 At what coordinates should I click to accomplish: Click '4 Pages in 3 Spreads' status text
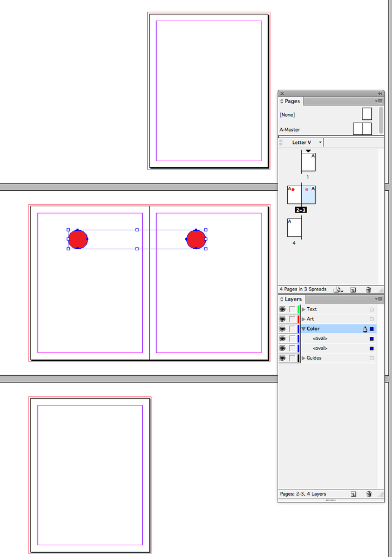pos(303,289)
